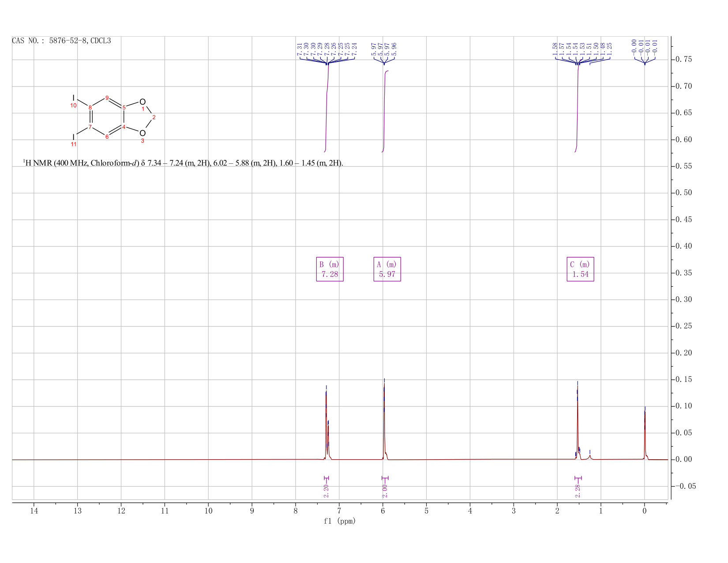Click the 2.20 integral value label
The image size is (728, 563).
(x=326, y=491)
